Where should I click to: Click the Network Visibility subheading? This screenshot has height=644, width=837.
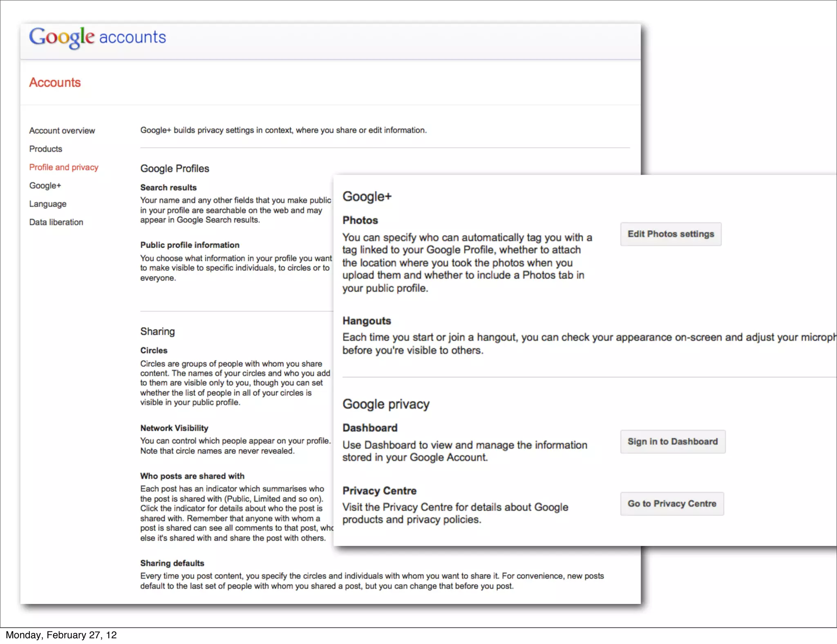[x=174, y=428]
